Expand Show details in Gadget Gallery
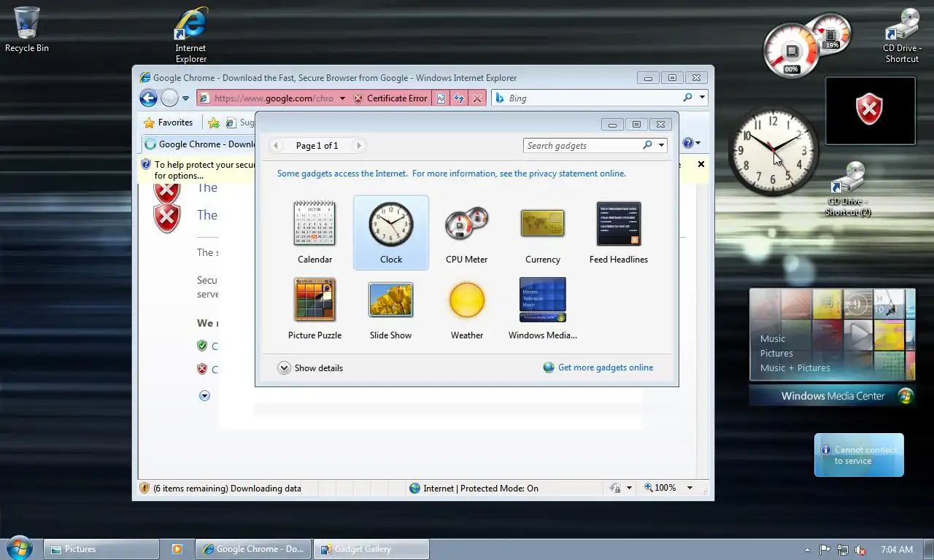The height and width of the screenshot is (560, 934). tap(310, 368)
